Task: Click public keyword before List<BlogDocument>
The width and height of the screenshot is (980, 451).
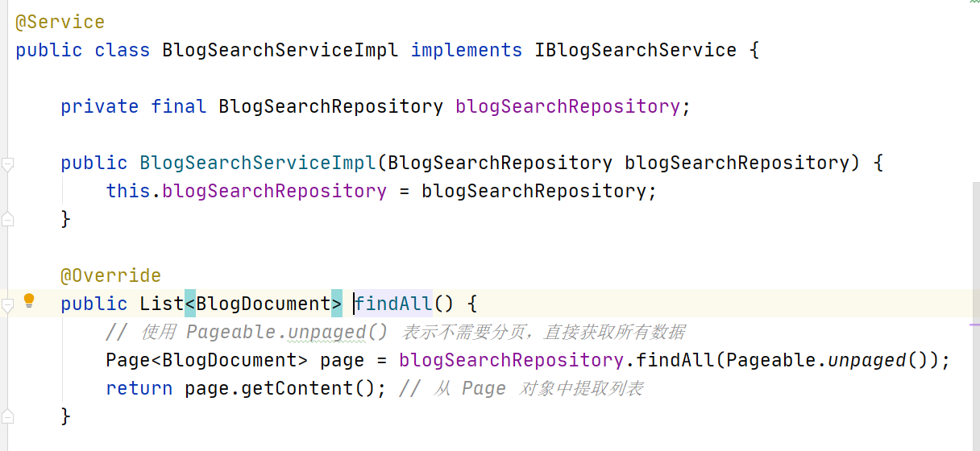Action: [94, 304]
